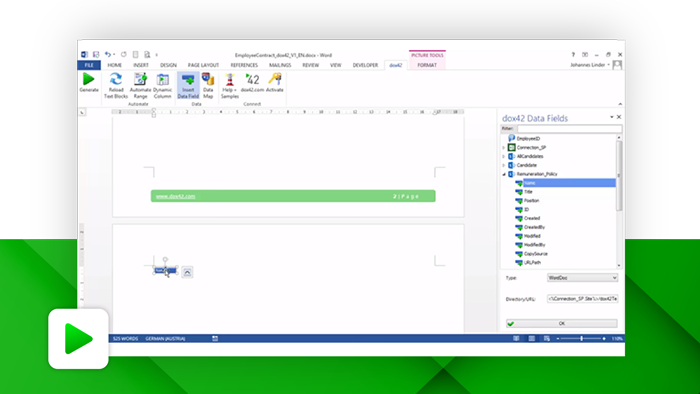Expand the Connection_SP node
This screenshot has height=394, width=700.
pyautogui.click(x=504, y=148)
